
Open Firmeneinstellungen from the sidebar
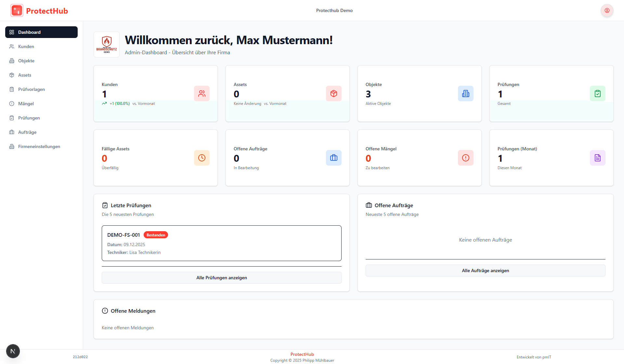click(x=39, y=146)
